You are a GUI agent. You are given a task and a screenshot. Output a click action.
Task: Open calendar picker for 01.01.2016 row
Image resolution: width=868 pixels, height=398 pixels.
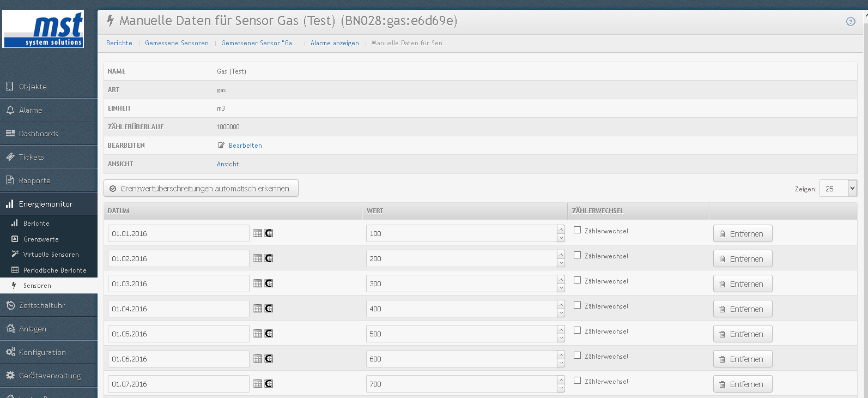[x=258, y=233]
